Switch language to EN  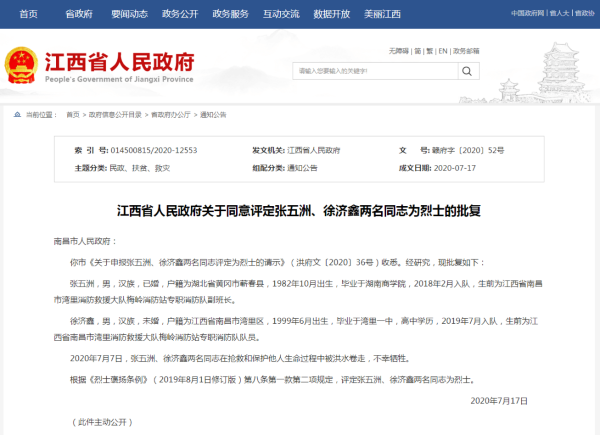441,49
